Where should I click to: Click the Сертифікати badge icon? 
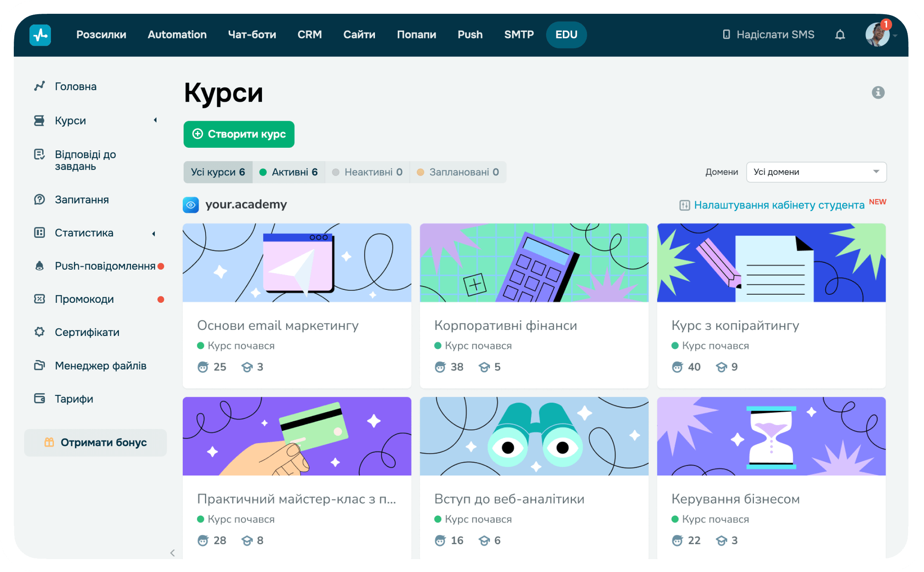pyautogui.click(x=40, y=332)
